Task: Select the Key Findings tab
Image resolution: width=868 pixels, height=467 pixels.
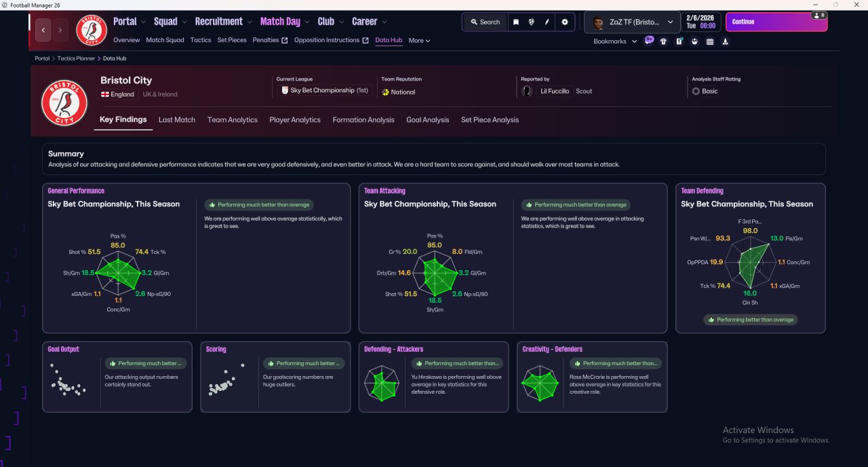Action: pos(123,119)
